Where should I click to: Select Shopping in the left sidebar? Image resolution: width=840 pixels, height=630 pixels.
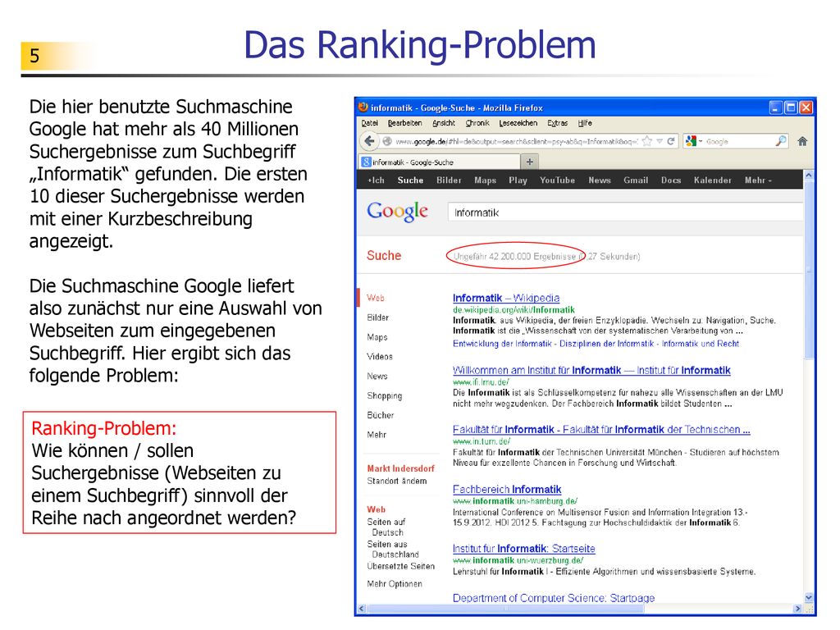click(385, 396)
